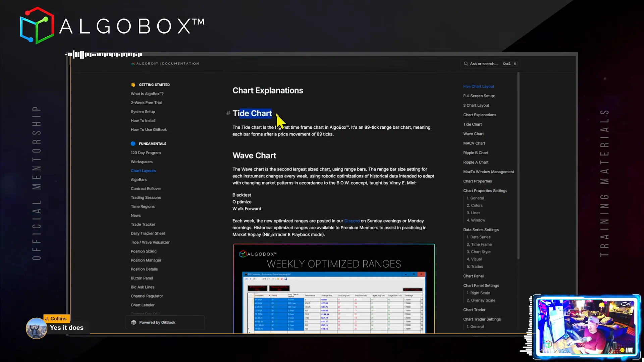Open How To Install page
The width and height of the screenshot is (644, 362).
143,121
